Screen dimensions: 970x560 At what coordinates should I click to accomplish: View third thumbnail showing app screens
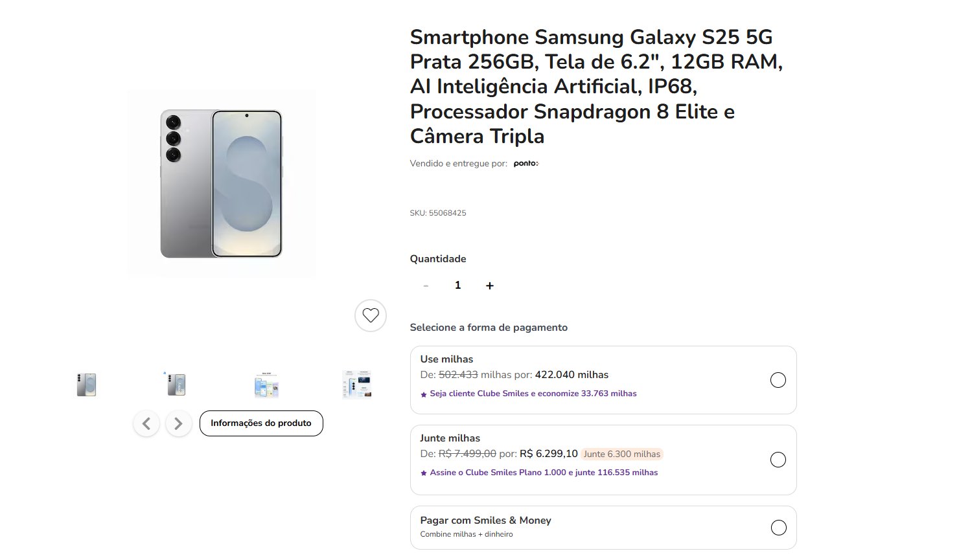point(266,385)
